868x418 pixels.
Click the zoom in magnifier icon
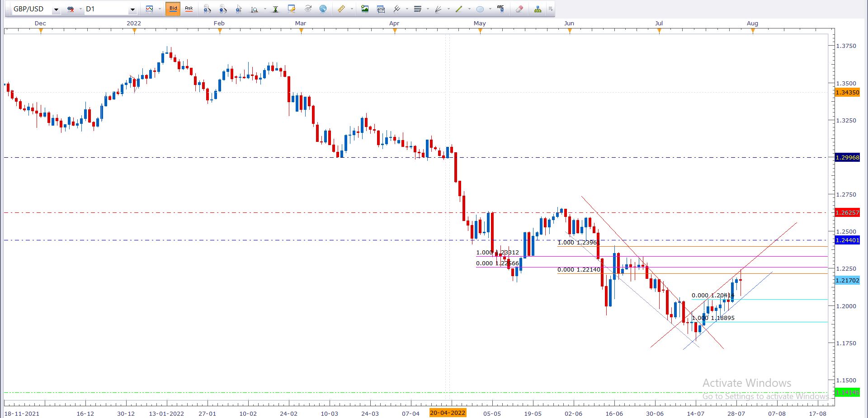(207, 9)
